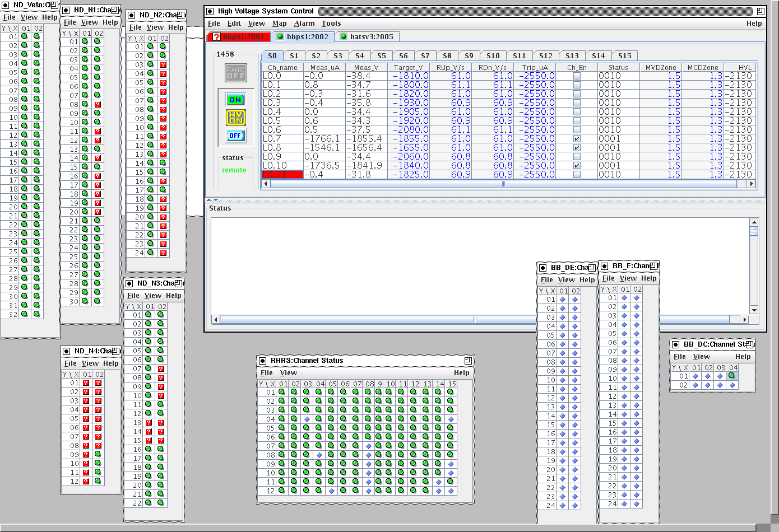Click ND_N1 row 08 column 02 red indicator
This screenshot has width=779, height=532.
(x=98, y=104)
